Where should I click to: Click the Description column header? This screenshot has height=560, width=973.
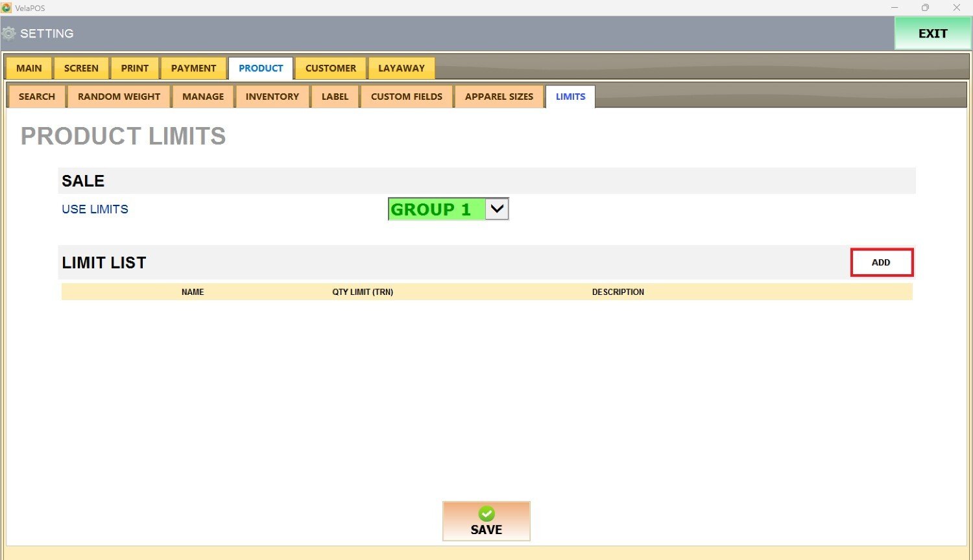coord(618,292)
